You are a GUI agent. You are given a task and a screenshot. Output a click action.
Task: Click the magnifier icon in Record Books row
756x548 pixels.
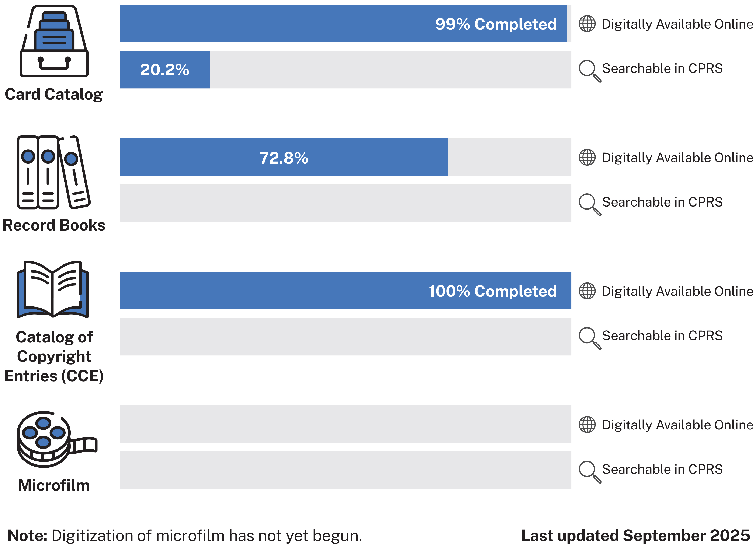589,204
